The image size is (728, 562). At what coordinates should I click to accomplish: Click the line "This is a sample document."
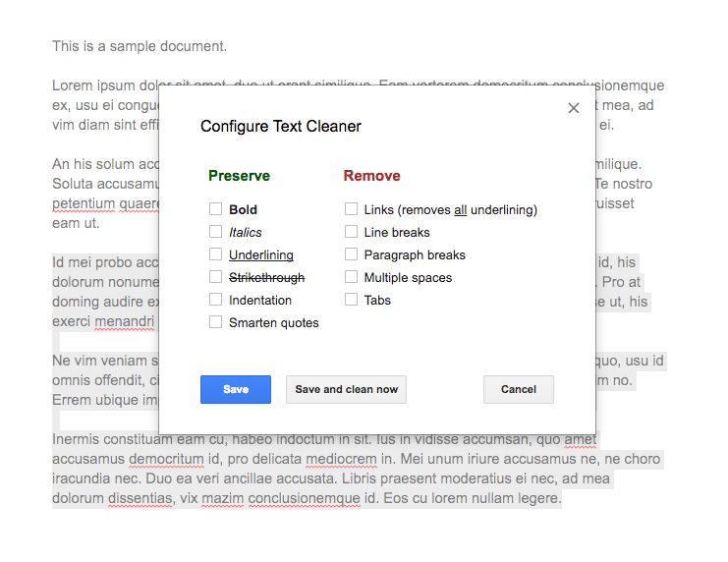click(140, 46)
